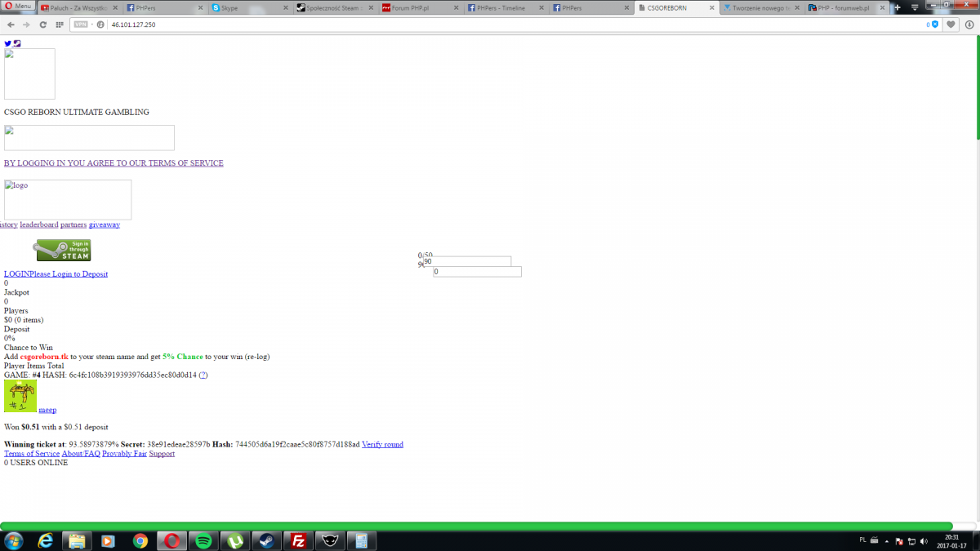Click the broken logo image

(x=68, y=200)
